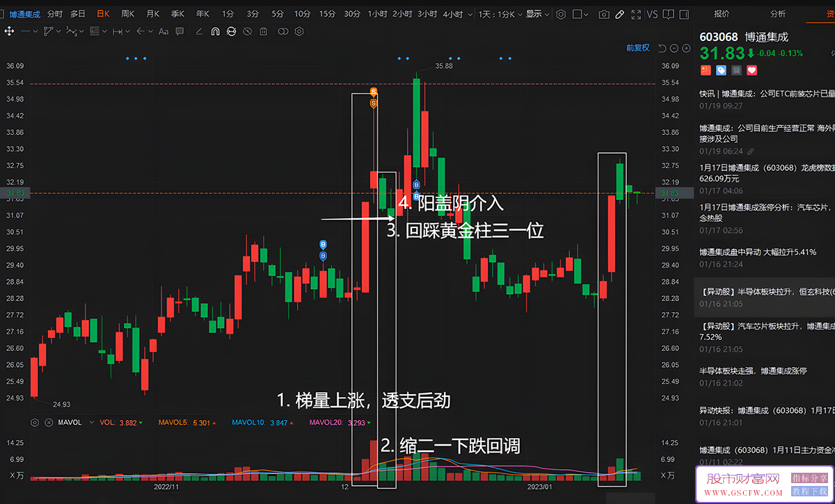This screenshot has width=835, height=504.
Task: Toggle the right side panel icon
Action: pos(683,14)
